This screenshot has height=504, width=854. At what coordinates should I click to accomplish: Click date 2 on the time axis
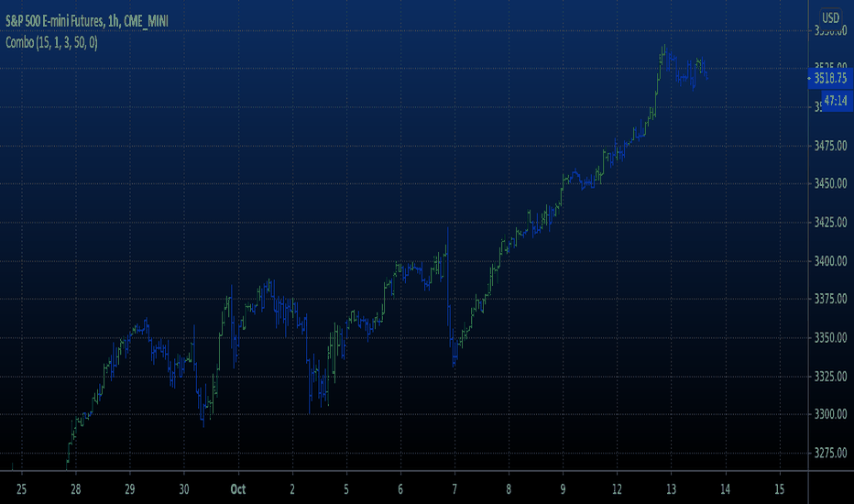tap(292, 489)
